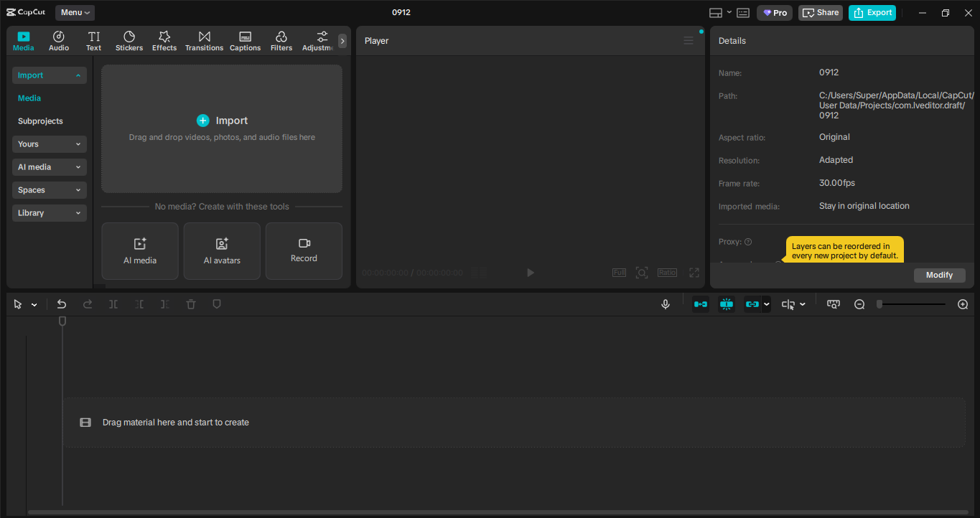
Task: Collapse the Import section in the sidebar
Action: click(x=49, y=75)
